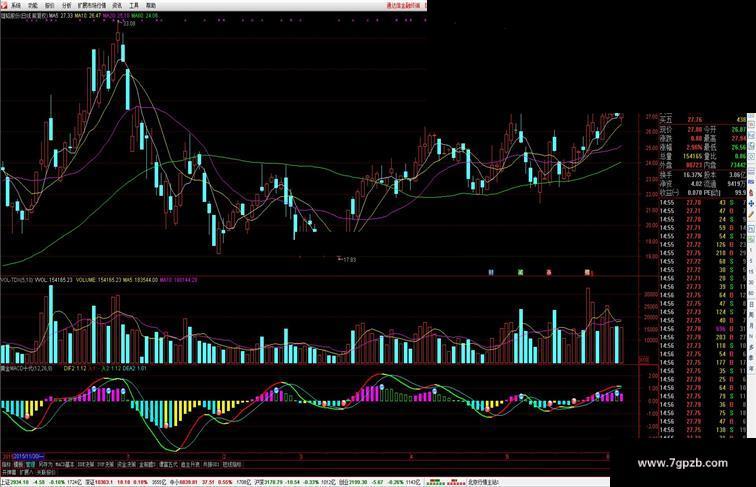Click the 财 info marker on chart
The width and height of the screenshot is (756, 487).
click(x=491, y=272)
